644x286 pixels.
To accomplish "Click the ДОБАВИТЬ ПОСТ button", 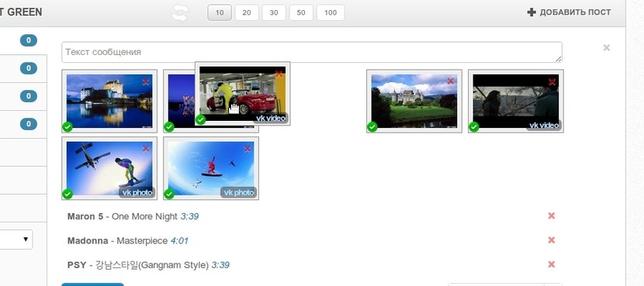I will point(569,12).
